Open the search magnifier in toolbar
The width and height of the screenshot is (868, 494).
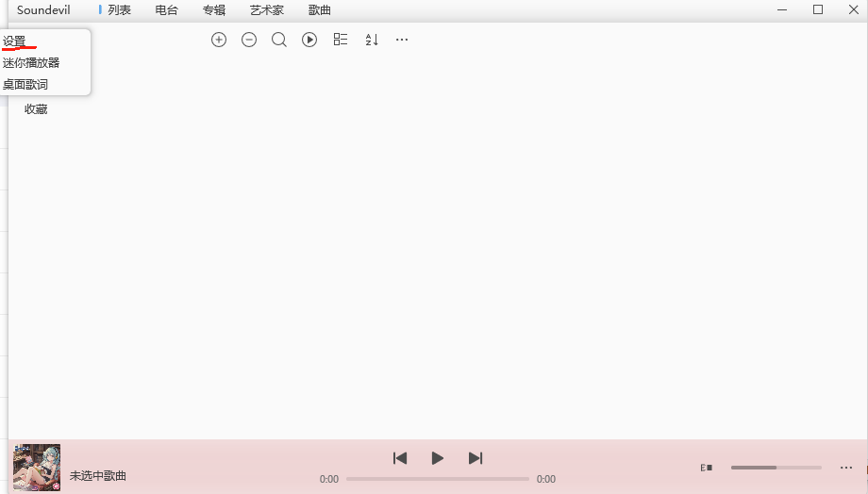(279, 40)
